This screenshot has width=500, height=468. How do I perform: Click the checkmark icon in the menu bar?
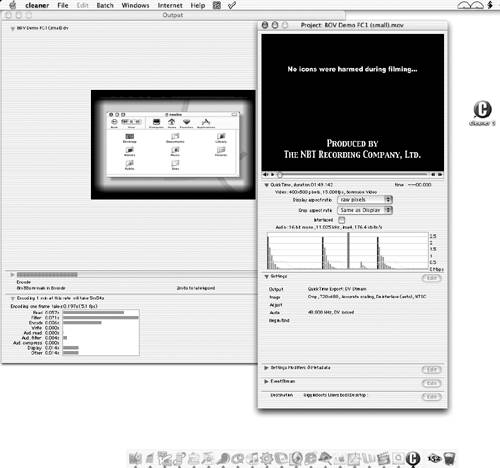point(232,5)
